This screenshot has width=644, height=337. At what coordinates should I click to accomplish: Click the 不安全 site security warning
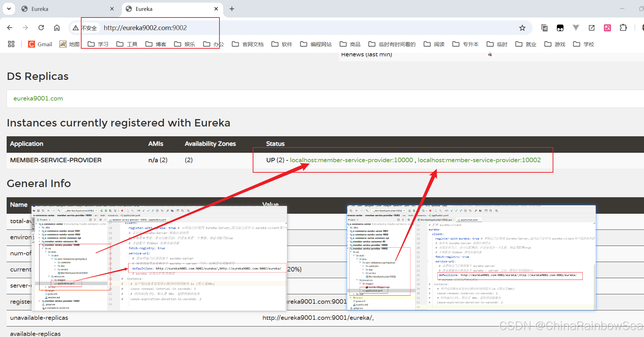85,28
